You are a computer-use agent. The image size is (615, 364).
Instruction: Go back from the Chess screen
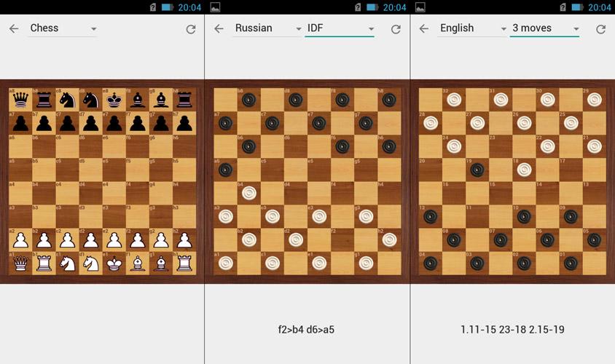pyautogui.click(x=14, y=28)
